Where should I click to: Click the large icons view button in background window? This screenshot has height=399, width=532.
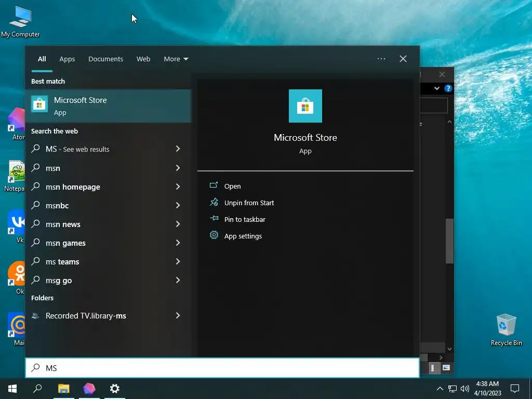[x=446, y=368]
